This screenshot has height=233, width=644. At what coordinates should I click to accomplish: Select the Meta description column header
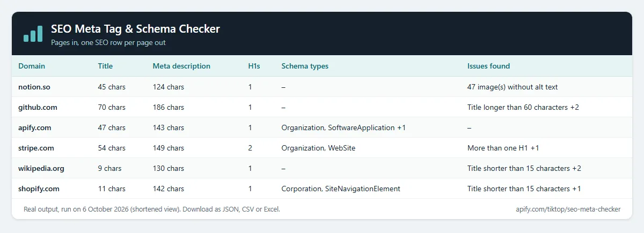tap(181, 66)
